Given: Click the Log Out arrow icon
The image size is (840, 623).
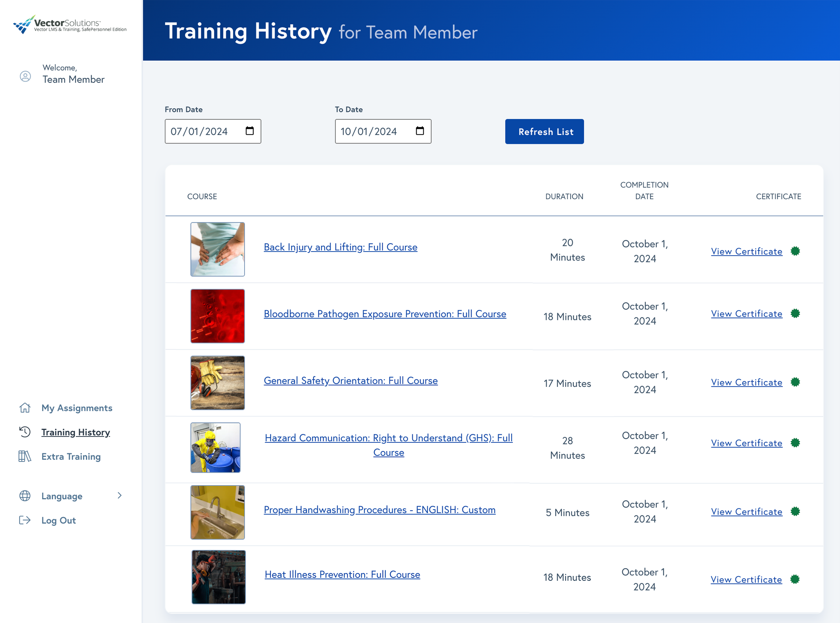Looking at the screenshot, I should [x=25, y=520].
